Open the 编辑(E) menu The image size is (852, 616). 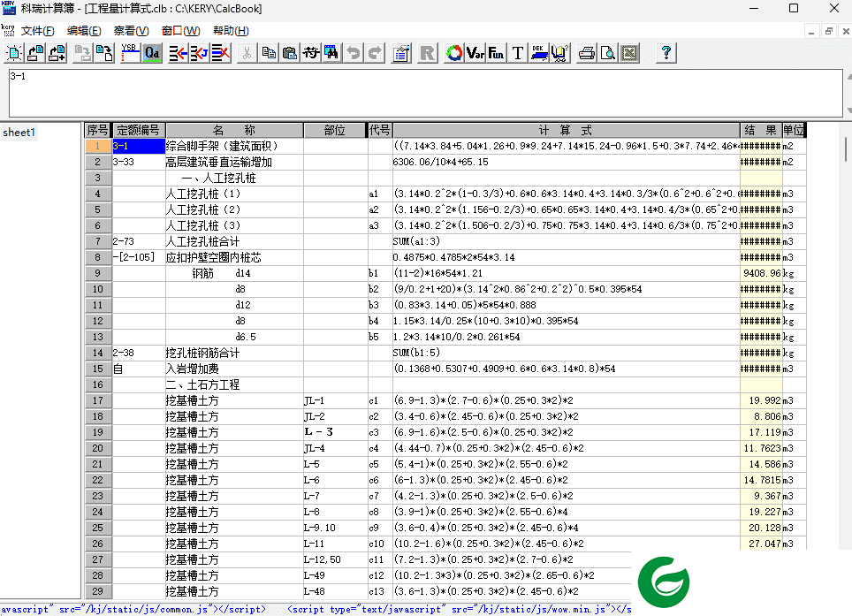pyautogui.click(x=84, y=31)
